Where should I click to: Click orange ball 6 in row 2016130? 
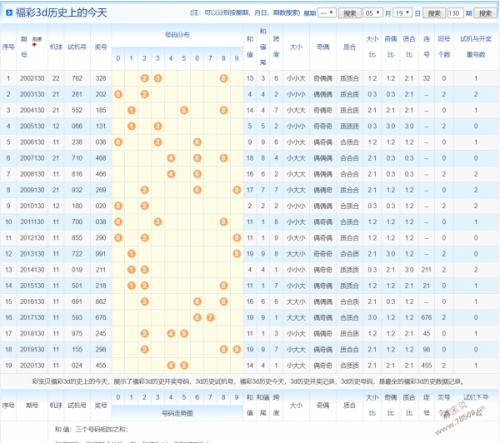click(197, 302)
